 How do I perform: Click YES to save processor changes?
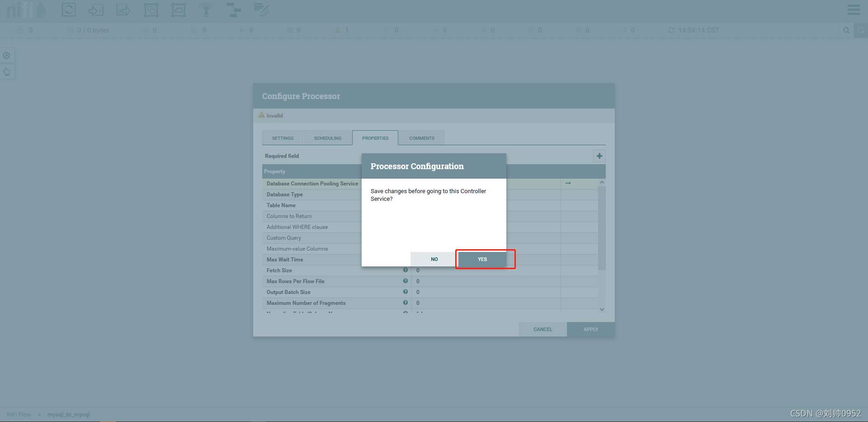[482, 259]
